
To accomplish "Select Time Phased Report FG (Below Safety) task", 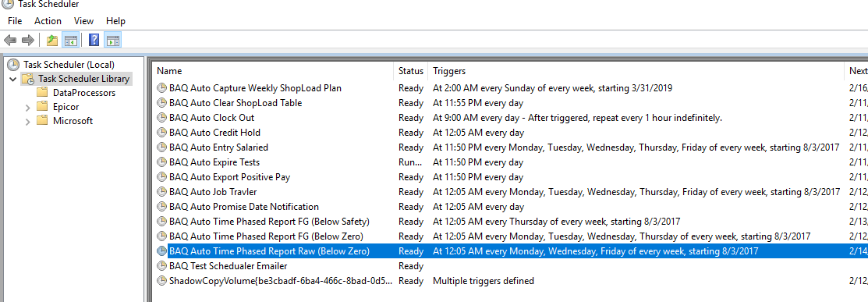I will click(x=269, y=222).
